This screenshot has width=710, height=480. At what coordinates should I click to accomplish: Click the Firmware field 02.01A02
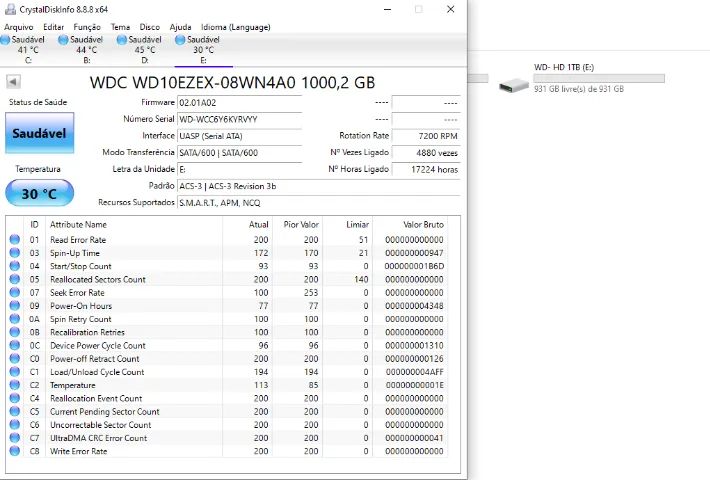click(239, 103)
